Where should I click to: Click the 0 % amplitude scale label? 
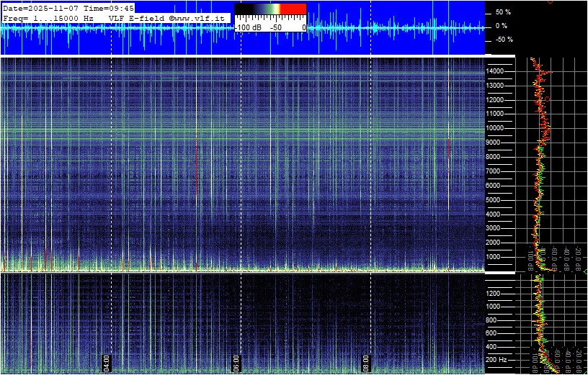pos(502,26)
